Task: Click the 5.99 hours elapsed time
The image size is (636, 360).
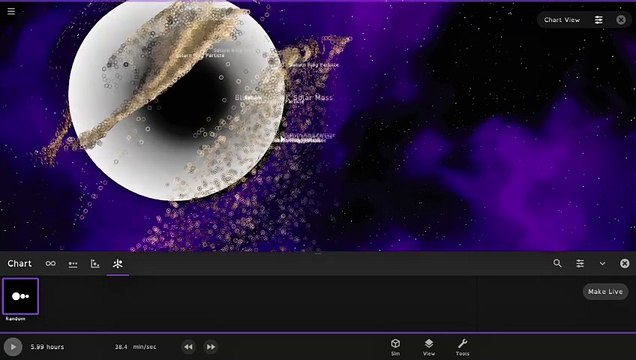Action: pyautogui.click(x=47, y=347)
